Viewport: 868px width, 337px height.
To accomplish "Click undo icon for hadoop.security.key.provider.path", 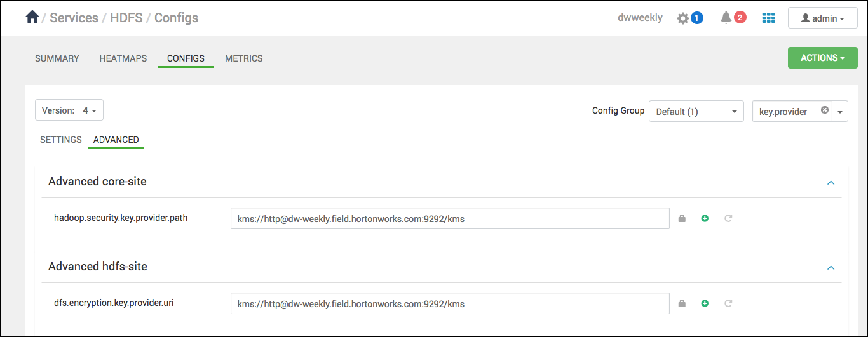I will click(728, 218).
